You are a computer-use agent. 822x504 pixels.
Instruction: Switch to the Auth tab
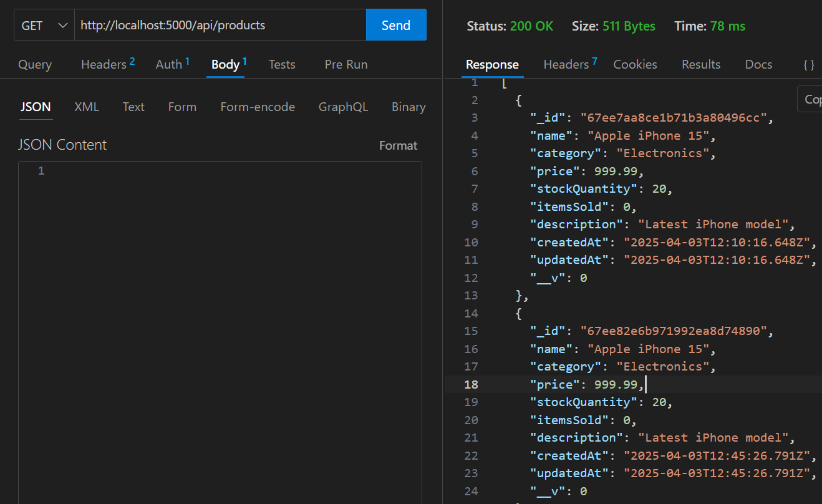click(x=172, y=64)
